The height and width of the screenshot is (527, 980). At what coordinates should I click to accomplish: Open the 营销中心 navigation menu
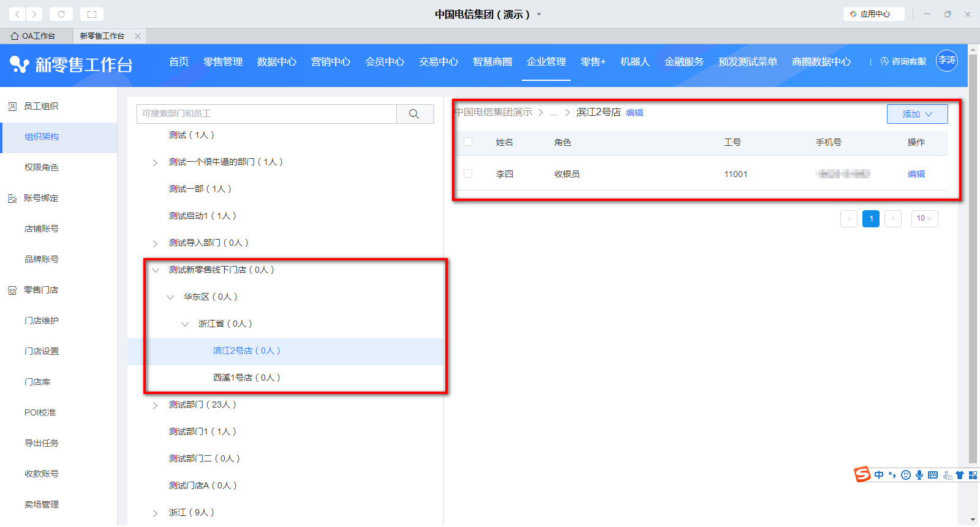(x=331, y=62)
